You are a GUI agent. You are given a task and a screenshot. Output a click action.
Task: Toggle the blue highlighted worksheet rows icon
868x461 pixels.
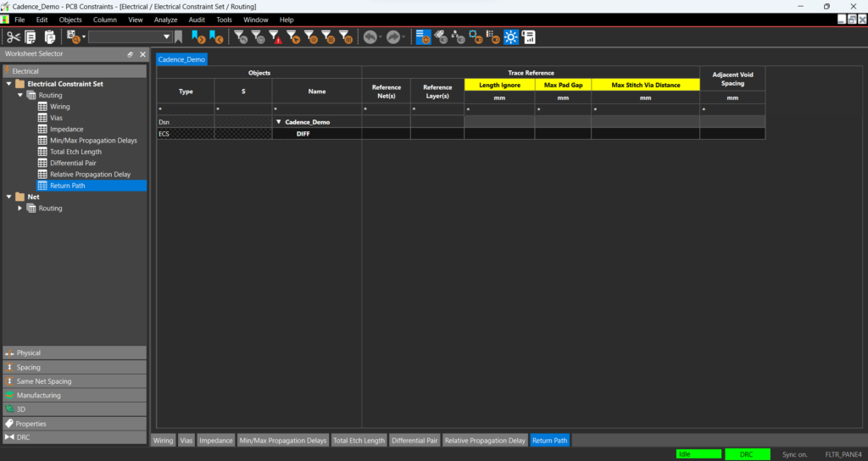tap(424, 37)
